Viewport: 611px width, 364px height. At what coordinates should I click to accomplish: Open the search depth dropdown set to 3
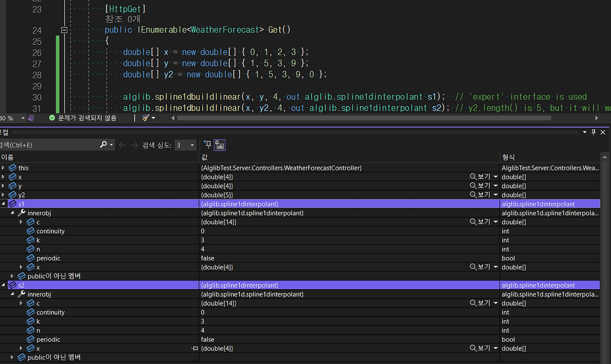(192, 145)
